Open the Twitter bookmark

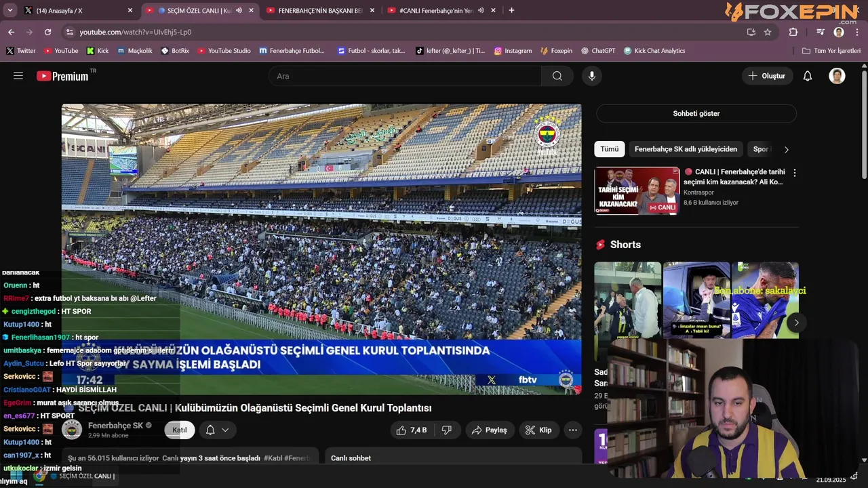[21, 51]
